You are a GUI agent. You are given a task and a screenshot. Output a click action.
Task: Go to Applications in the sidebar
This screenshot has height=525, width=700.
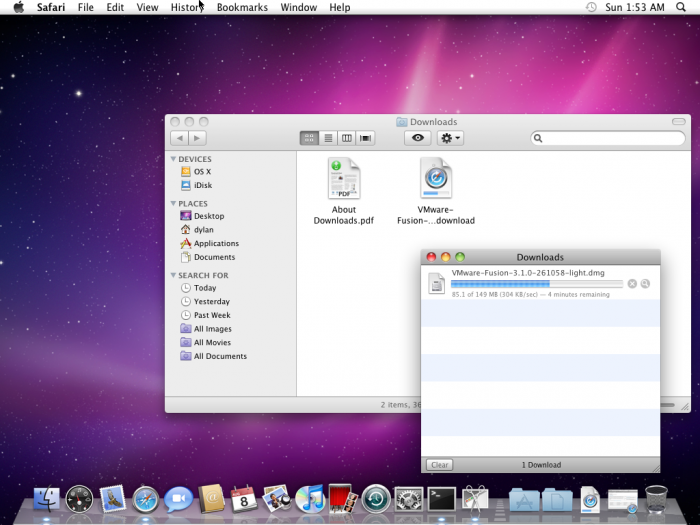point(216,243)
